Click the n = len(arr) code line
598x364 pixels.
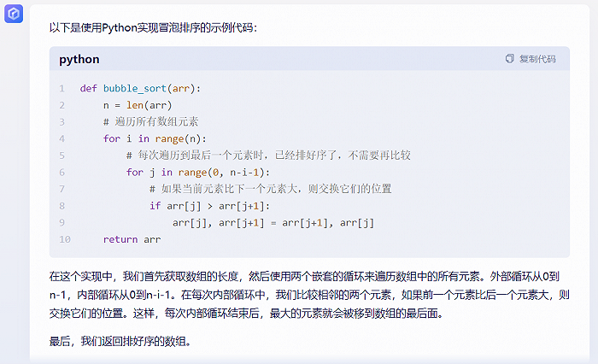pyautogui.click(x=138, y=105)
